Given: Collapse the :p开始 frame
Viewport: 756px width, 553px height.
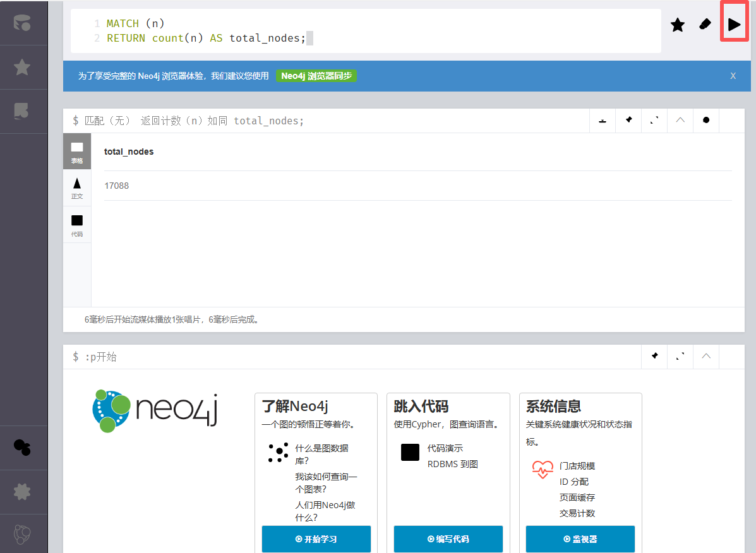Looking at the screenshot, I should point(706,357).
